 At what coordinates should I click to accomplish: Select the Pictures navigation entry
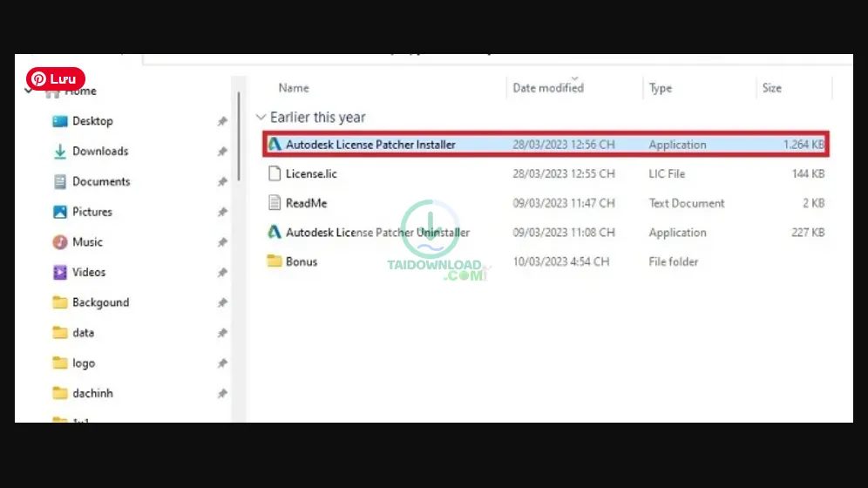coord(92,212)
